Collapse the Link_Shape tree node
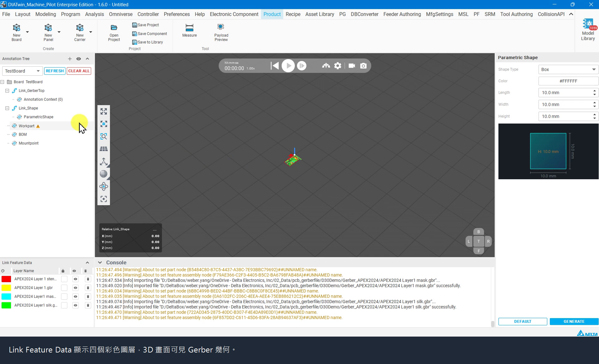Screen dimensions: 599x364 pos(7,108)
